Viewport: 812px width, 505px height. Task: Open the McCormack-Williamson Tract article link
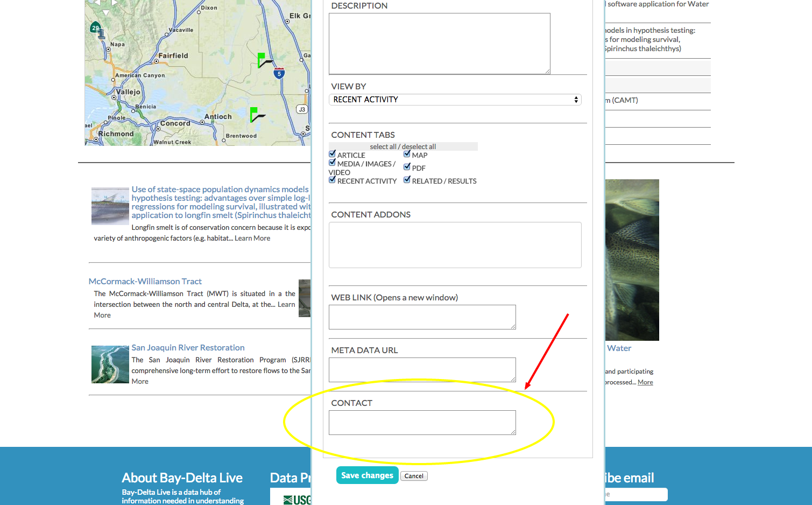145,282
